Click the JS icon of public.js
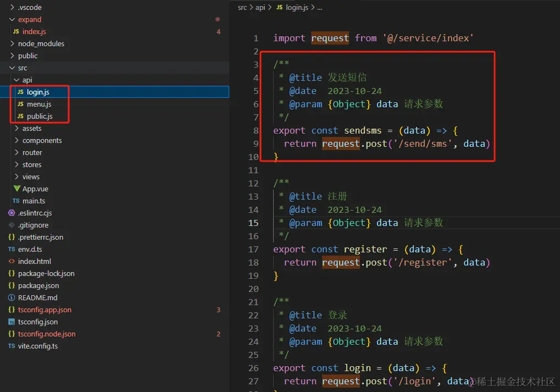Image resolution: width=560 pixels, height=392 pixels. [20, 116]
